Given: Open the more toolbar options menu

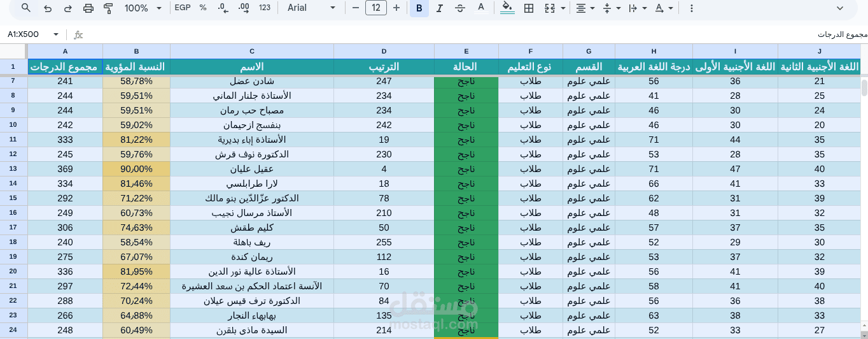Looking at the screenshot, I should coord(692,8).
